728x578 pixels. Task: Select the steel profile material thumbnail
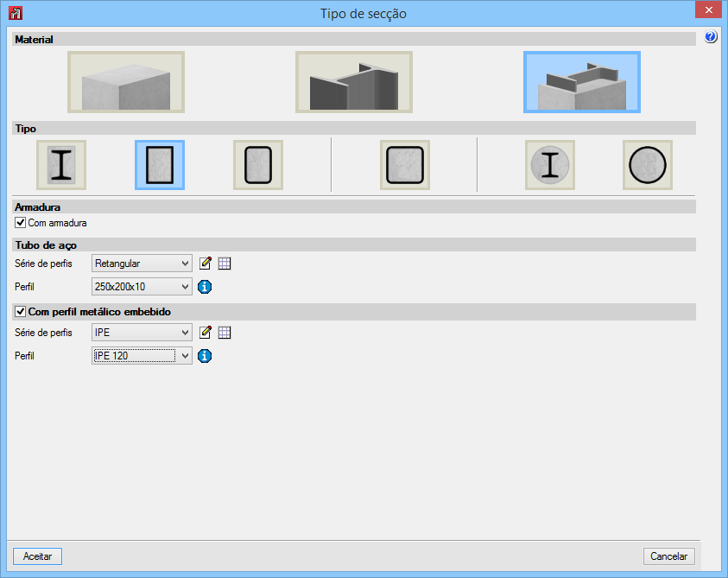pos(354,82)
